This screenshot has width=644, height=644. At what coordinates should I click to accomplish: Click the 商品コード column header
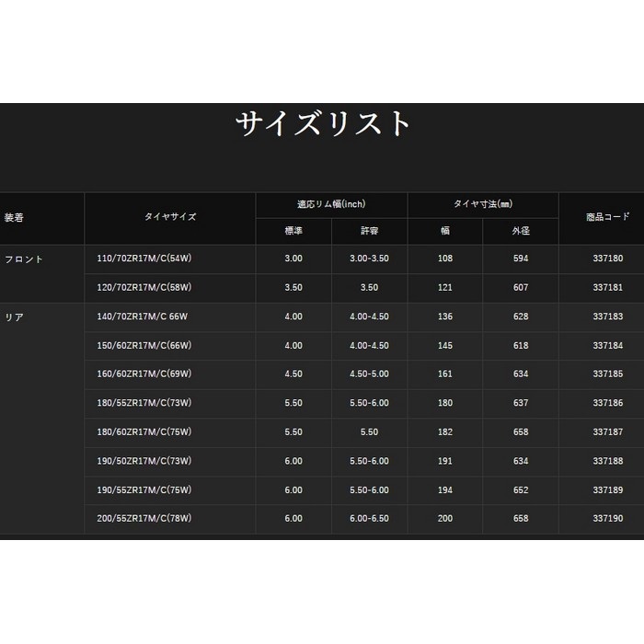pyautogui.click(x=608, y=218)
